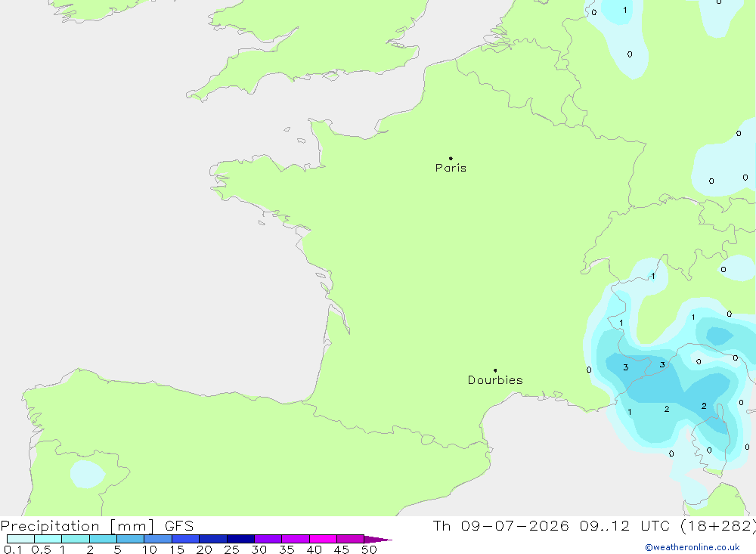Screen dimensions: 756x554
Task: Select the 2–5 mm legend swatch
Action: pyautogui.click(x=103, y=539)
